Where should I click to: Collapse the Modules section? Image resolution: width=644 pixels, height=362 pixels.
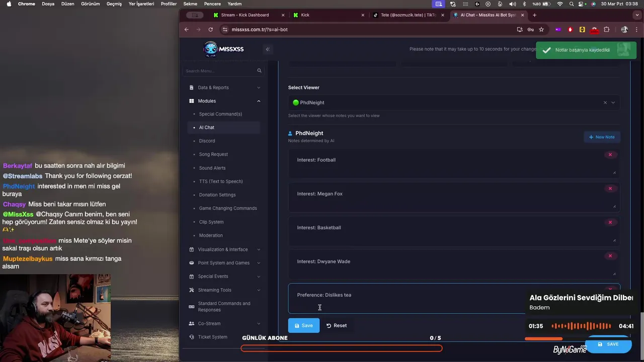(x=224, y=101)
